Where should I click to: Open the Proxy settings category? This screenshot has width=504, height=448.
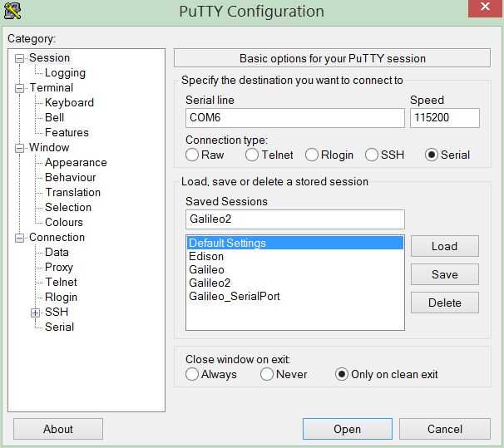pos(59,268)
